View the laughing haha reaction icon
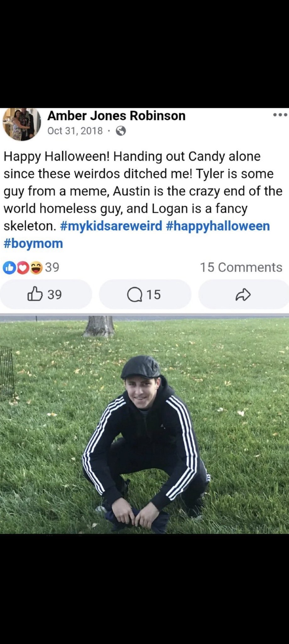This screenshot has height=644, width=289. coord(36,268)
